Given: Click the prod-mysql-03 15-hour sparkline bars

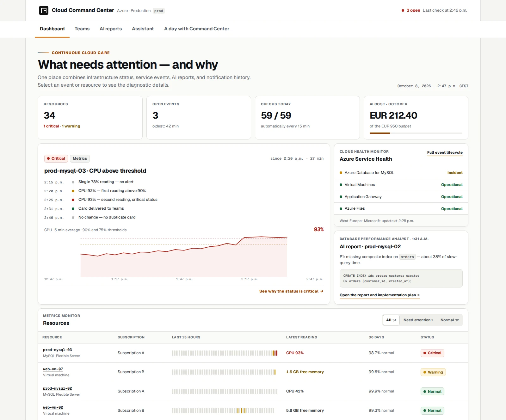Looking at the screenshot, I should pyautogui.click(x=225, y=353).
